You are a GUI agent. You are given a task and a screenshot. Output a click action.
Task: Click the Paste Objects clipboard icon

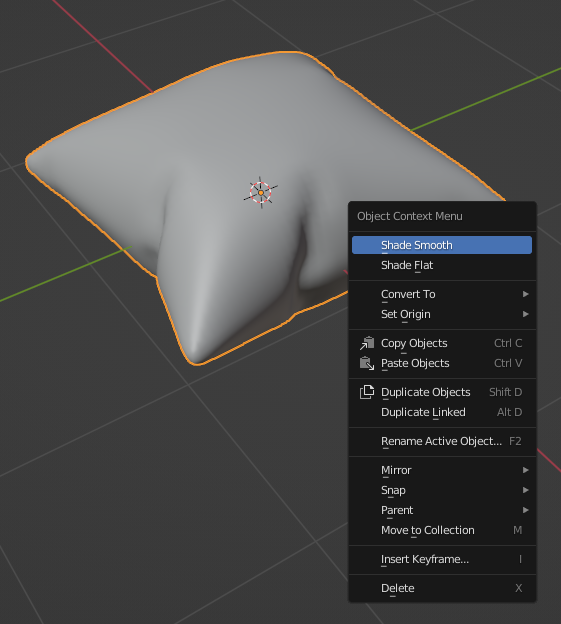367,363
